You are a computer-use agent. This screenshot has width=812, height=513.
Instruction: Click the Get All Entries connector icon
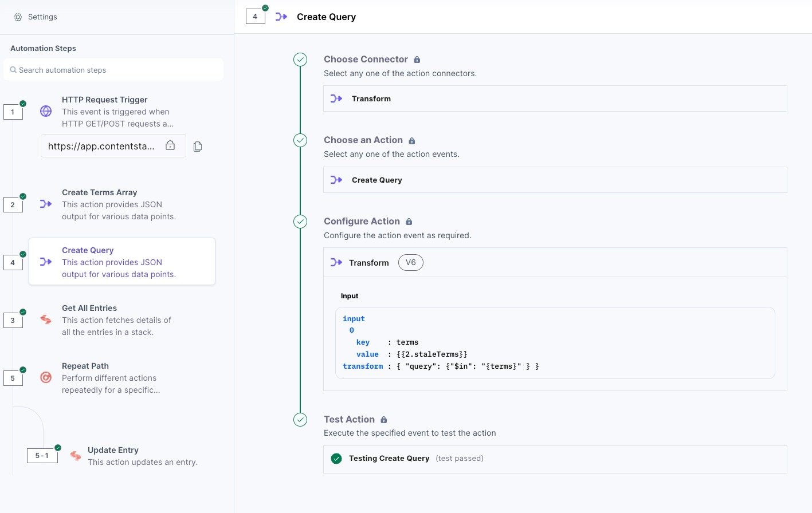pos(46,319)
